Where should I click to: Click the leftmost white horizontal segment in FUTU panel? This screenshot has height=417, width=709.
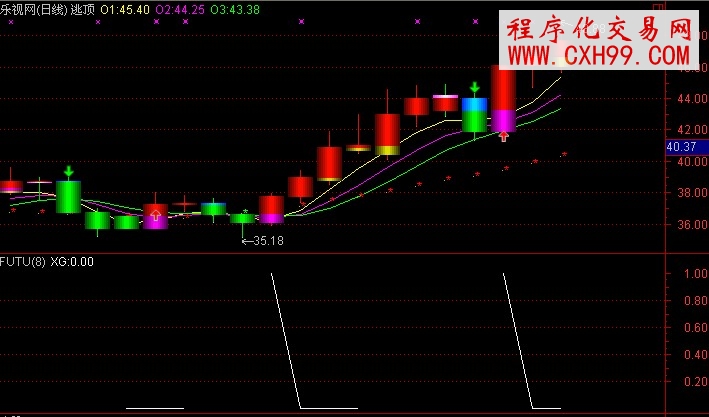tap(154, 408)
